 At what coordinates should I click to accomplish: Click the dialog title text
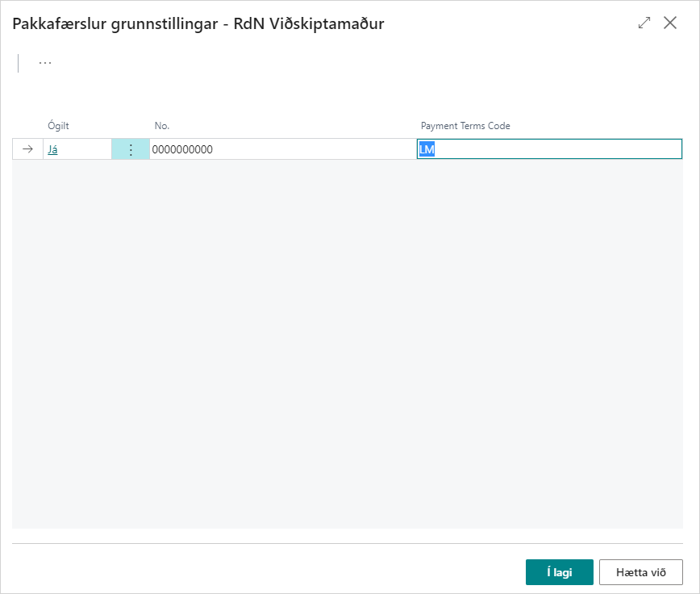tap(198, 23)
